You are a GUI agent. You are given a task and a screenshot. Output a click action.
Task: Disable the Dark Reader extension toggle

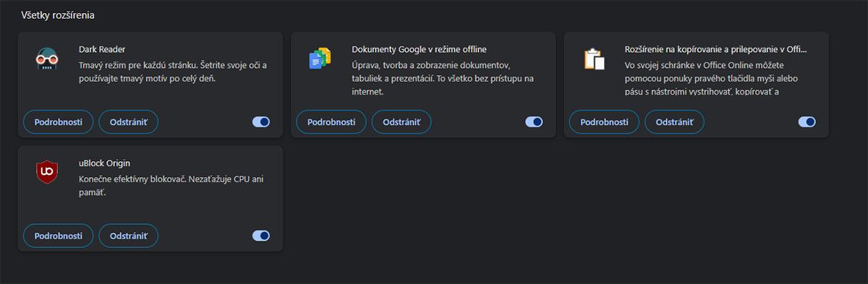261,122
